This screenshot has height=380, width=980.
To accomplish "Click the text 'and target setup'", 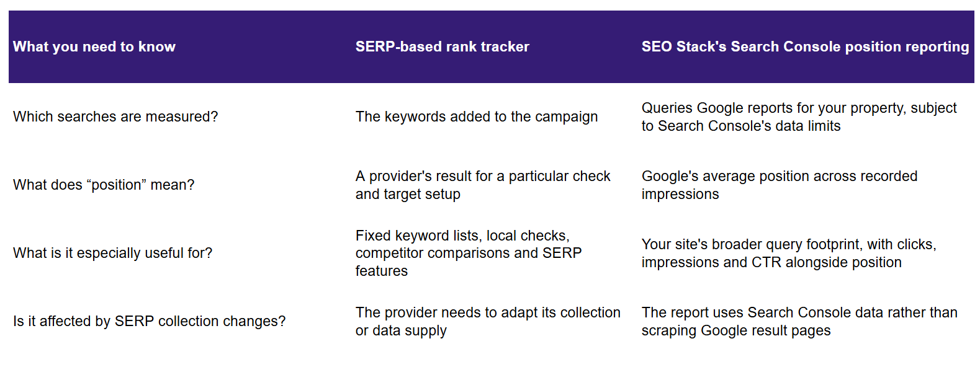I will 408,194.
